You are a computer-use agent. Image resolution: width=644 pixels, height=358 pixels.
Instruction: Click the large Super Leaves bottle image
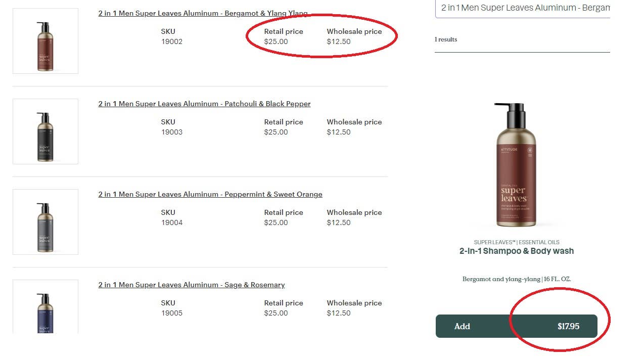pyautogui.click(x=516, y=164)
